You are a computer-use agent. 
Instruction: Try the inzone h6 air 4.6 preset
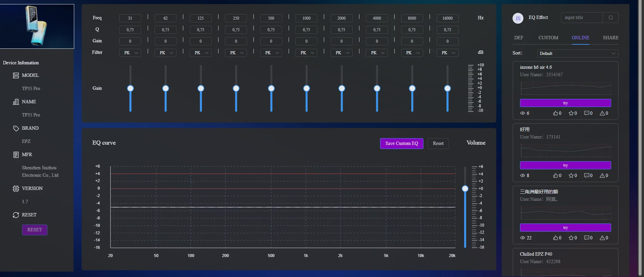coord(565,103)
